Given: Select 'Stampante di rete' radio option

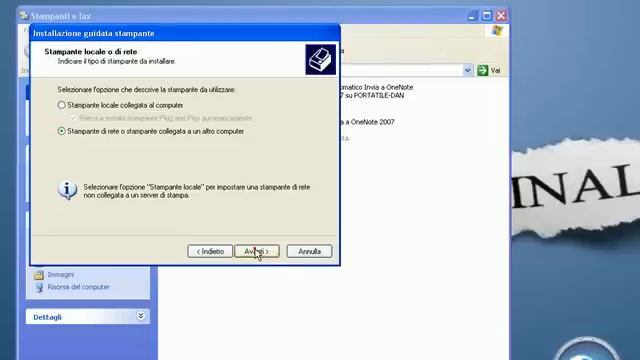Looking at the screenshot, I should click(x=61, y=131).
